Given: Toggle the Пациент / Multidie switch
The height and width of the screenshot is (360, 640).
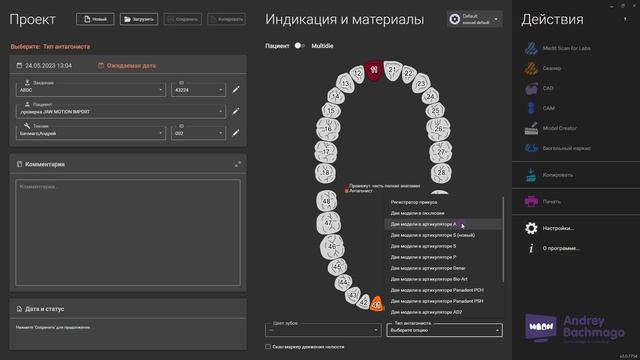Looking at the screenshot, I should pos(300,46).
